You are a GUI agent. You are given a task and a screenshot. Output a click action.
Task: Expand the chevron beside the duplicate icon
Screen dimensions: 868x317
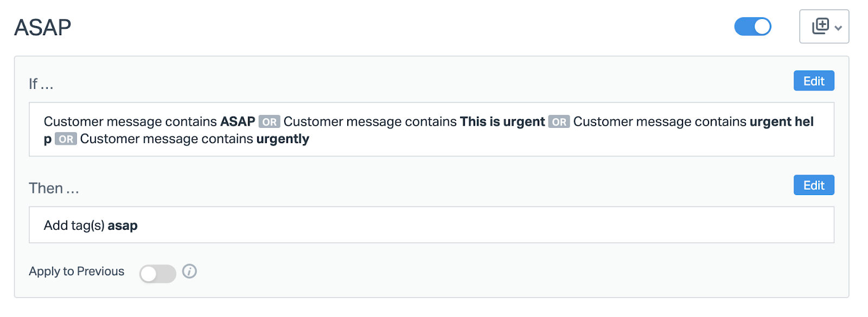[x=838, y=28]
